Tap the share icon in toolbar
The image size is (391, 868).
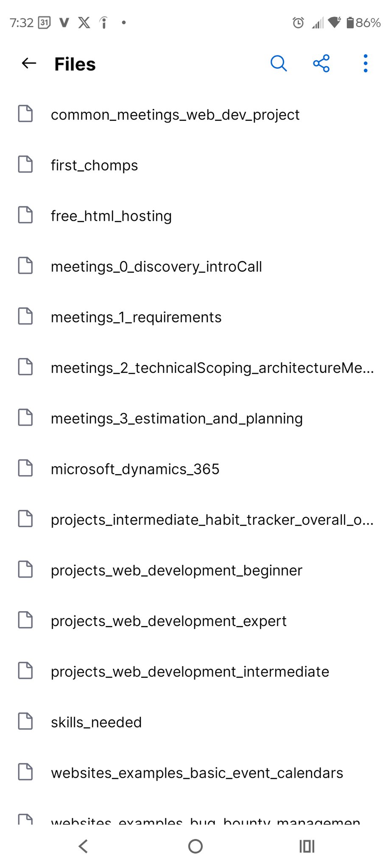321,64
